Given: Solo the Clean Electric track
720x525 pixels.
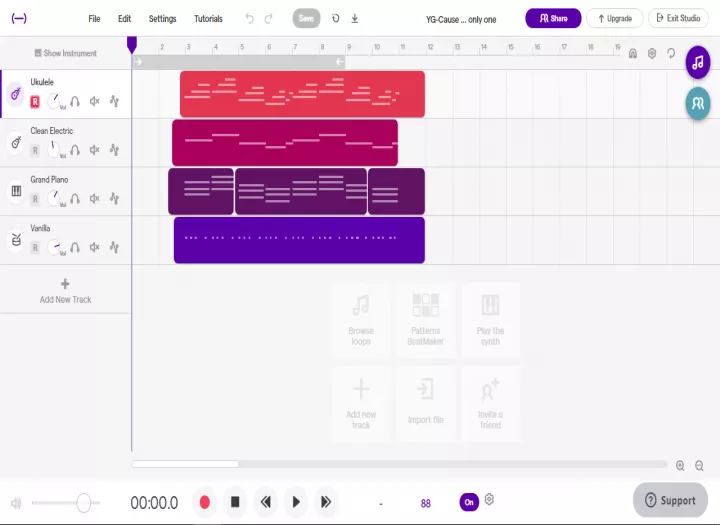Looking at the screenshot, I should 75,150.
